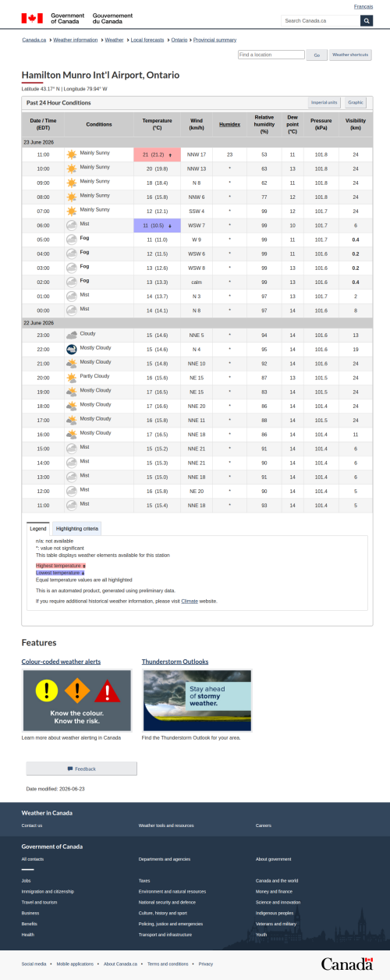Open Weather tools and resources link
The height and width of the screenshot is (980, 390).
click(166, 825)
